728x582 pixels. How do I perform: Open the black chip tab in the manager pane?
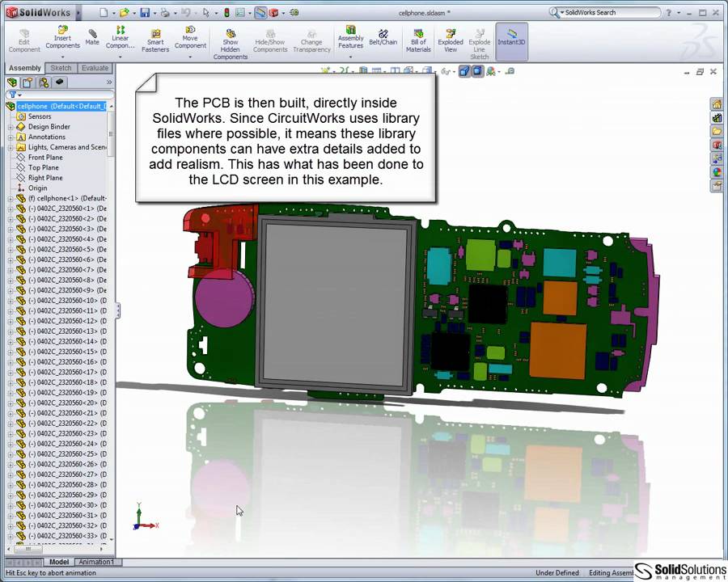tap(59, 82)
